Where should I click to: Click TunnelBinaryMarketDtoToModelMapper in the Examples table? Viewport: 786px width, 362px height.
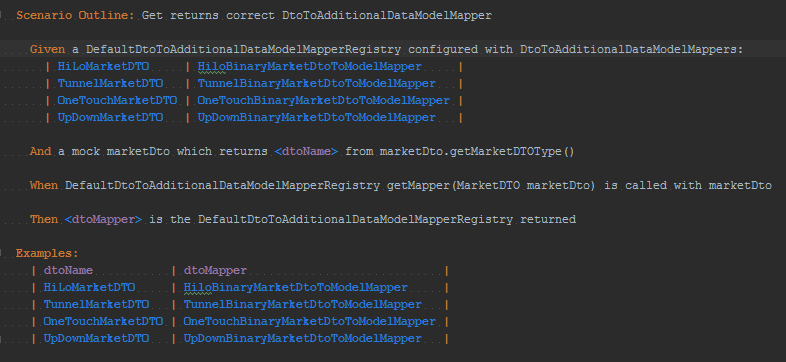tap(302, 305)
